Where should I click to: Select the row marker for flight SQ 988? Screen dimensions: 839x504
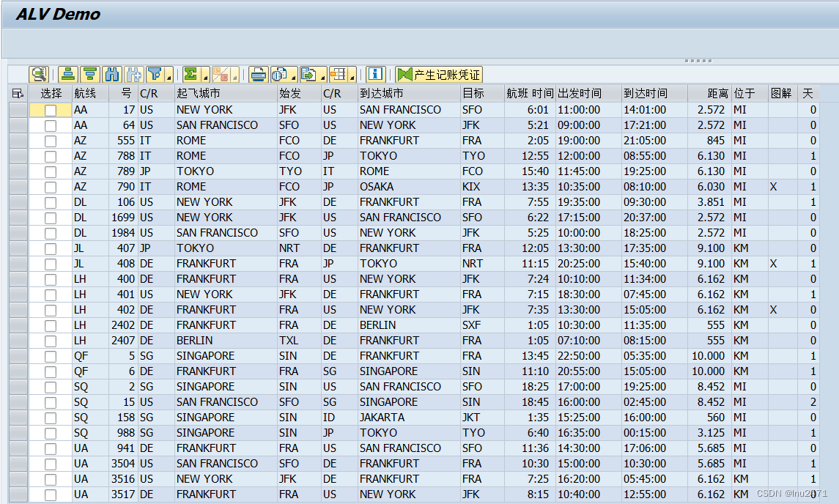(16, 432)
